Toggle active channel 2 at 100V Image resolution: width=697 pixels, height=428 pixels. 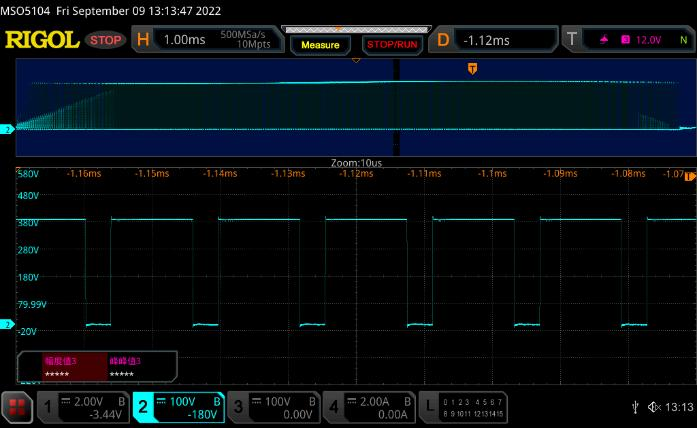coord(178,406)
